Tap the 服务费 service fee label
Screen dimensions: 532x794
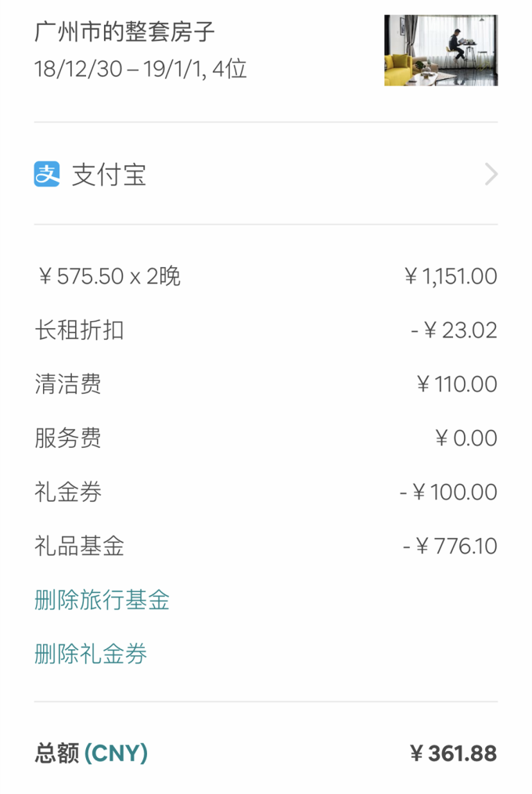point(68,439)
